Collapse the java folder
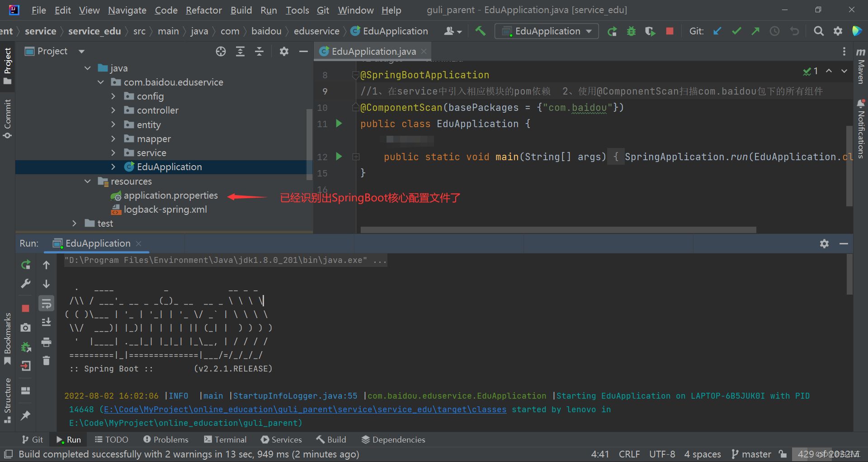868x462 pixels. [x=88, y=68]
